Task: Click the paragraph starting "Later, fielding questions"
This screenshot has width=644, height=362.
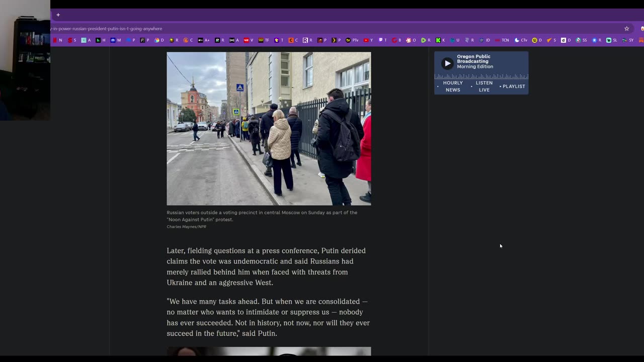Action: [x=266, y=266]
